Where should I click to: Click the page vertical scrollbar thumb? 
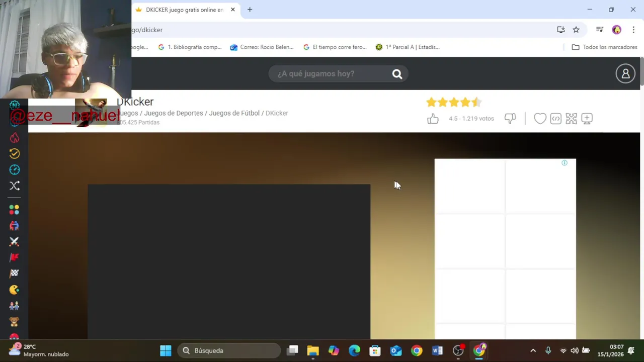click(x=641, y=71)
